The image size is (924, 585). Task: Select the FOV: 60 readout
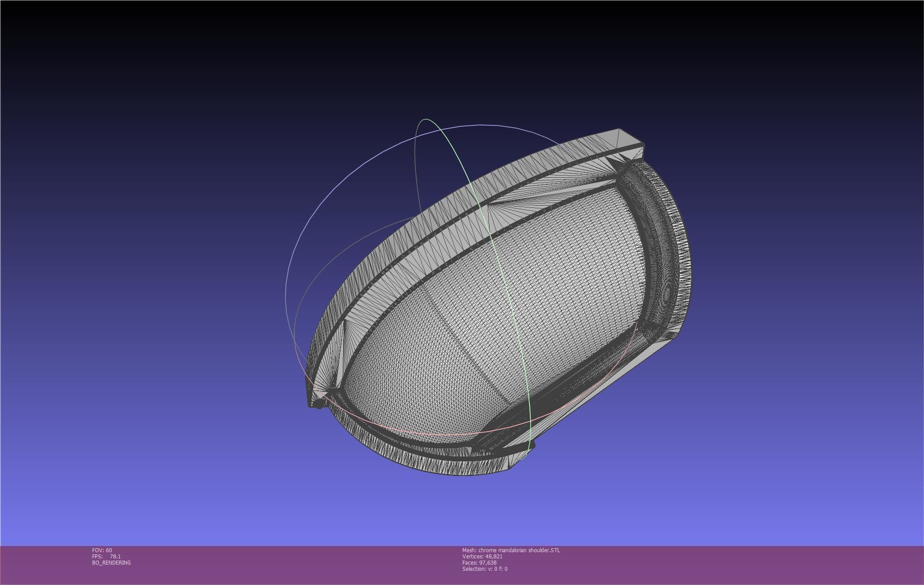[102, 550]
